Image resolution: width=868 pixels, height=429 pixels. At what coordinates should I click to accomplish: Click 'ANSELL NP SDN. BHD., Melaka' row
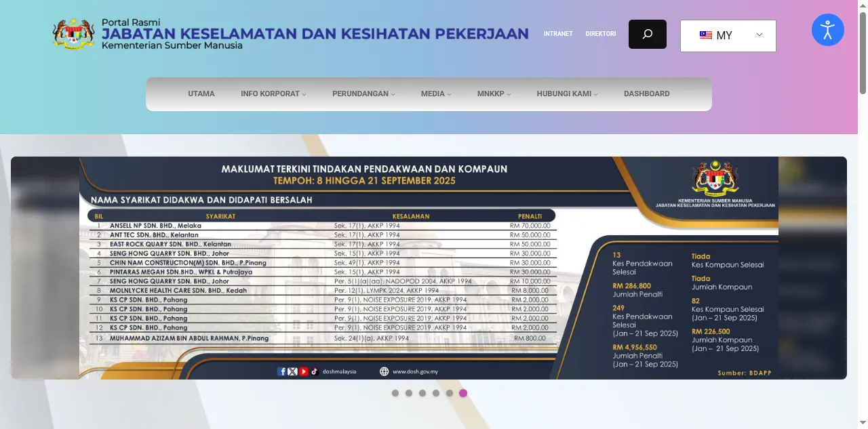tap(322, 226)
